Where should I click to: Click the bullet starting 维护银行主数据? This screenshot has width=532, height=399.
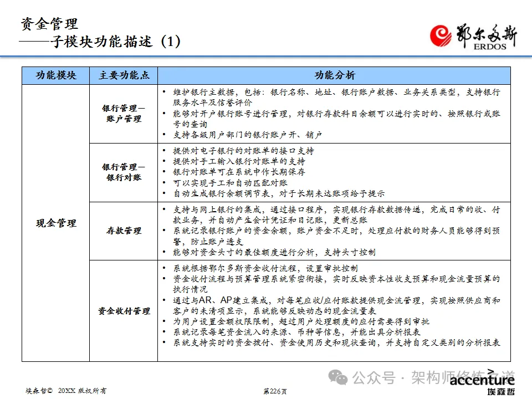pyautogui.click(x=336, y=98)
